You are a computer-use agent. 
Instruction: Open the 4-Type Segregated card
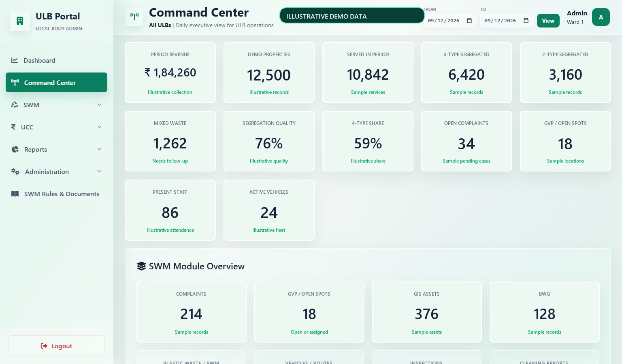click(466, 72)
